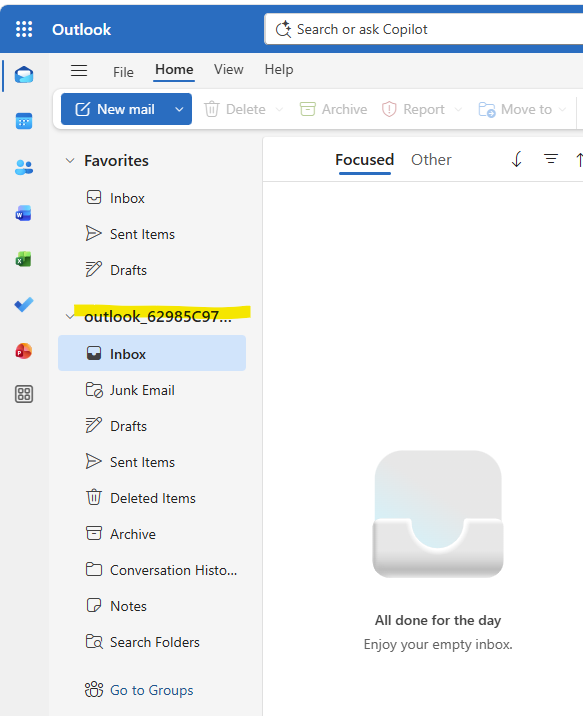Follow the Go to Groups link
This screenshot has height=716, width=583.
pyautogui.click(x=152, y=690)
